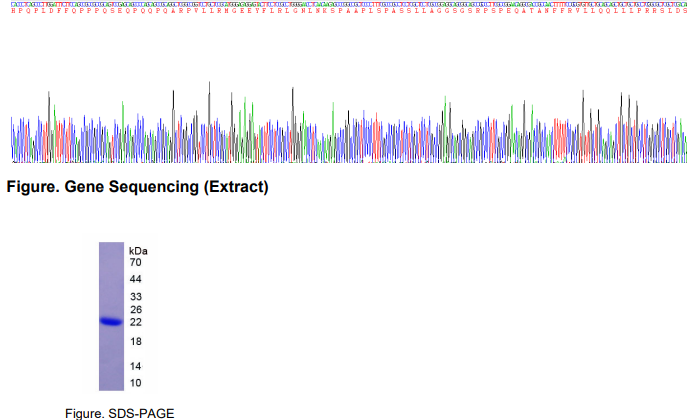This screenshot has width=693, height=420.
Task: Select the 22 kDa marker label
Action: 135,322
